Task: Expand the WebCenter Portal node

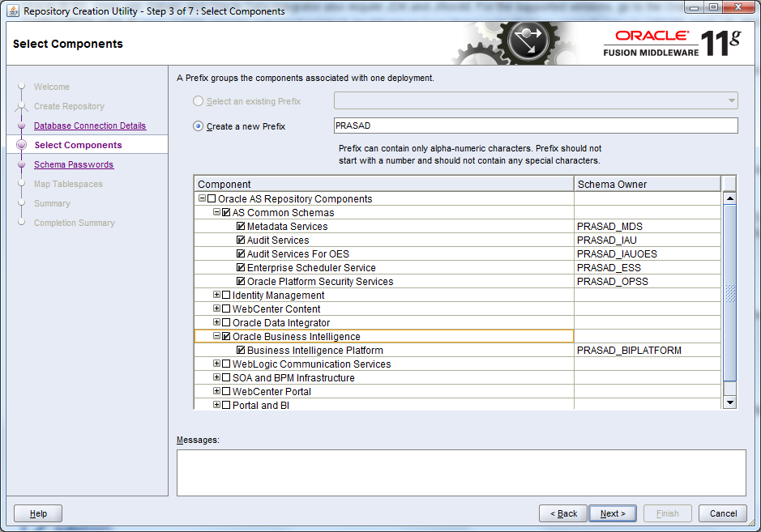Action: (217, 390)
